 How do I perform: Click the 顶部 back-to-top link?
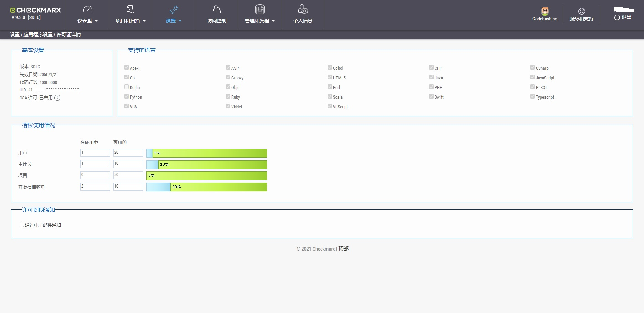[343, 249]
